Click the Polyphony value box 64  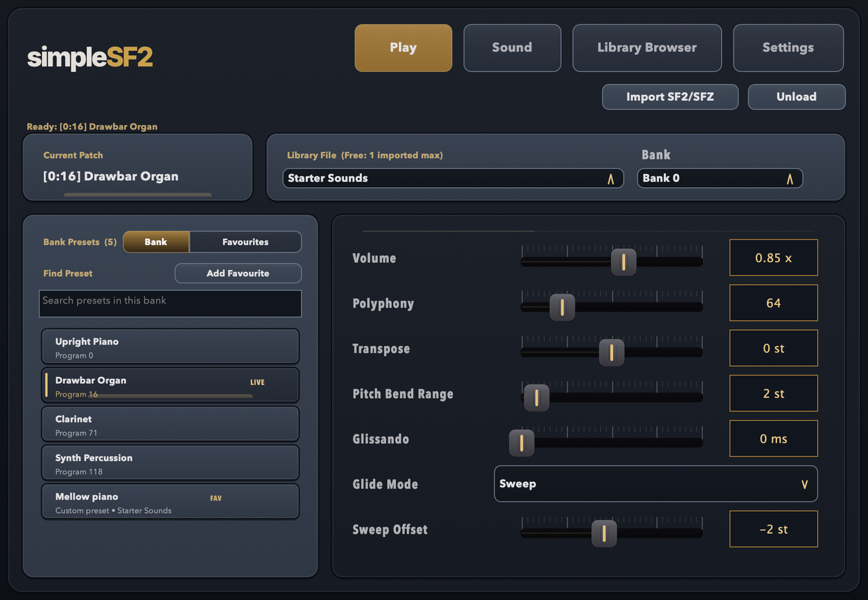774,303
